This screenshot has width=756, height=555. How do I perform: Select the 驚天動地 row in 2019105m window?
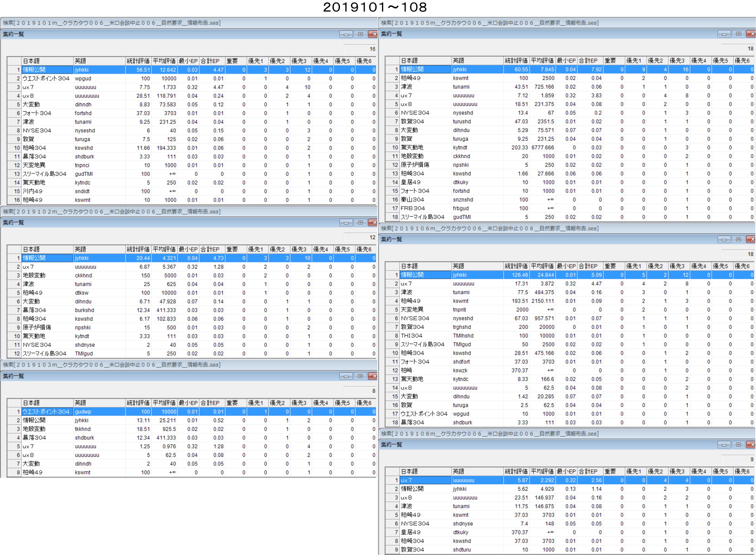click(x=570, y=147)
